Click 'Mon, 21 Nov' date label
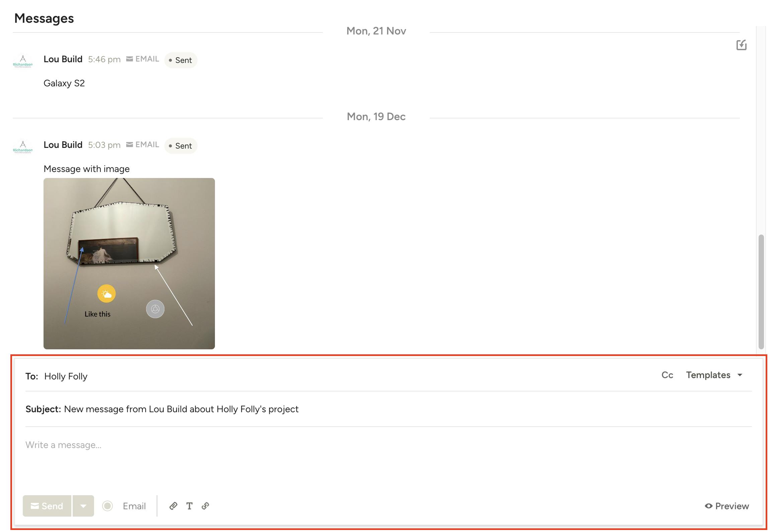Image resolution: width=770 pixels, height=532 pixels. (376, 31)
